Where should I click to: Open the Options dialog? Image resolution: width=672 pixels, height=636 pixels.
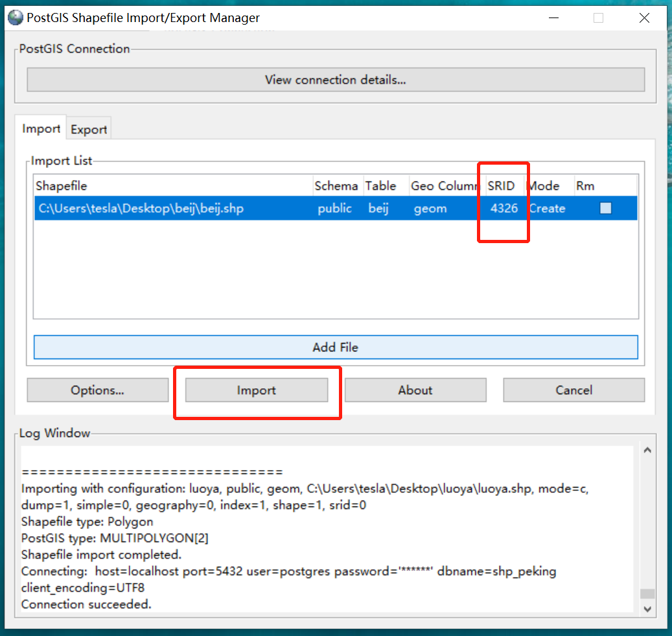point(97,390)
